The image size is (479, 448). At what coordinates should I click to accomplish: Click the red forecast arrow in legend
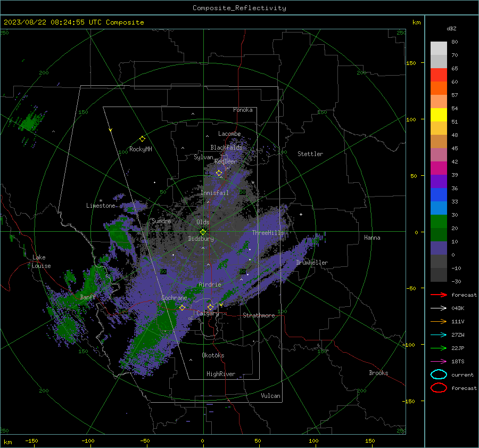(439, 295)
